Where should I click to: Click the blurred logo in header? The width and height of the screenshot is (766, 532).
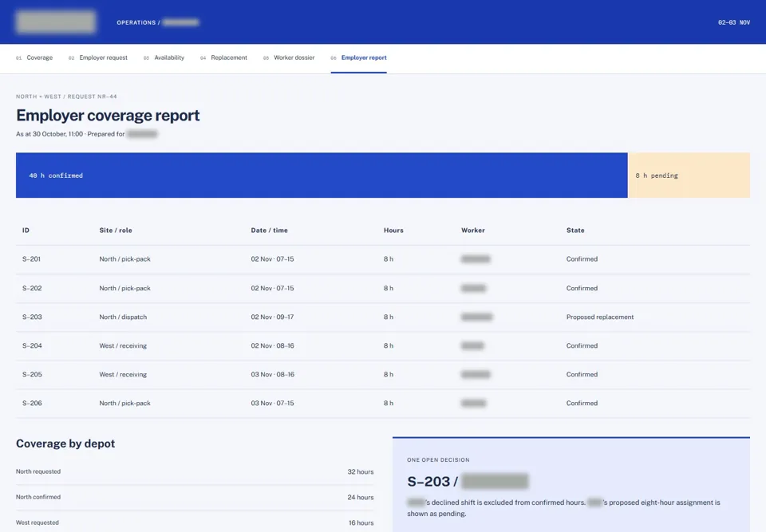pos(56,22)
